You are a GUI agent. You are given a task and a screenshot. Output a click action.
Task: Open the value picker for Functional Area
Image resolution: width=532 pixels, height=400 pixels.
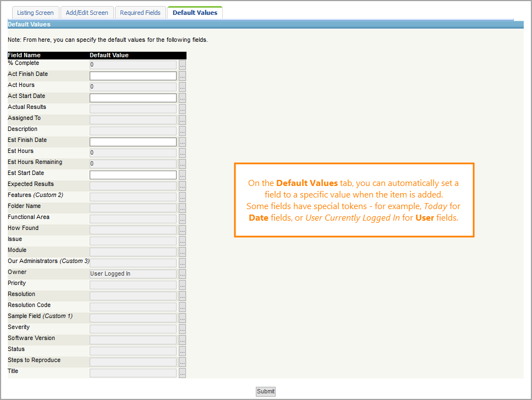pos(182,218)
